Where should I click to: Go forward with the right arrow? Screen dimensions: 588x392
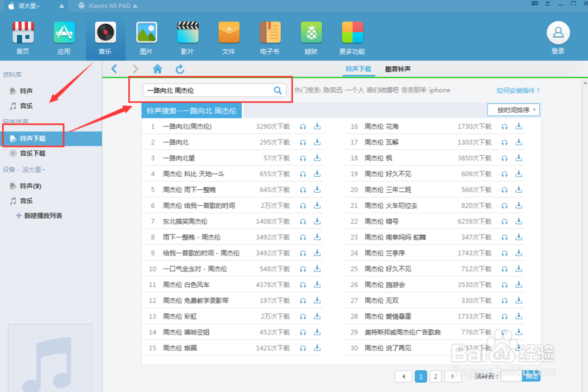click(x=135, y=69)
